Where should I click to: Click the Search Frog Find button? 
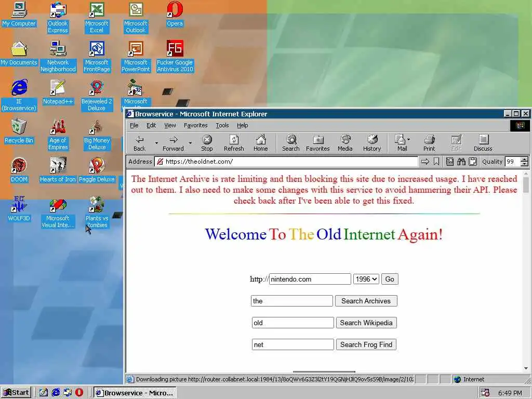[366, 344]
